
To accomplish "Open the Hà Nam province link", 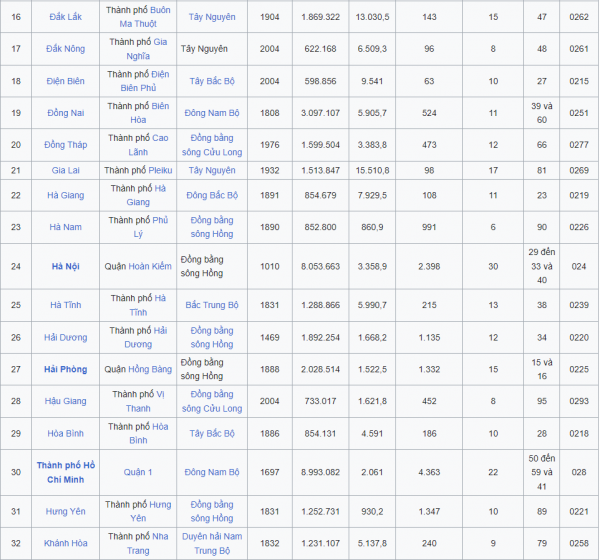I will point(65,227).
